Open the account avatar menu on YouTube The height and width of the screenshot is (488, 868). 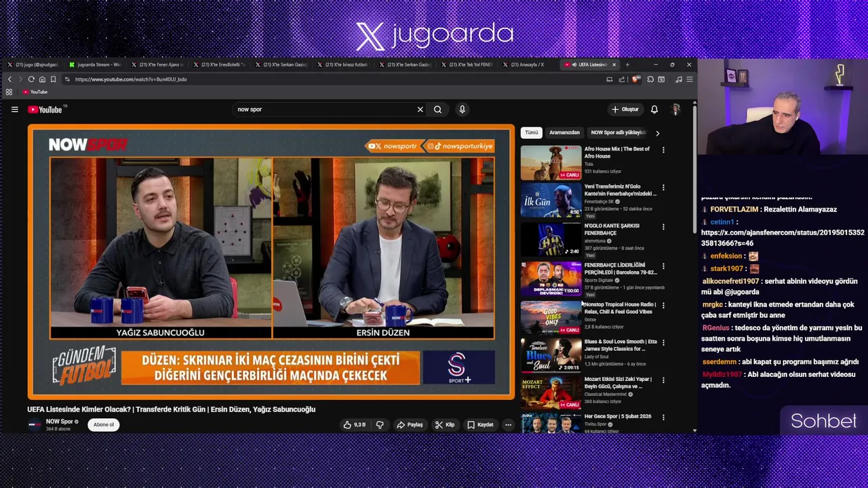pyautogui.click(x=675, y=109)
